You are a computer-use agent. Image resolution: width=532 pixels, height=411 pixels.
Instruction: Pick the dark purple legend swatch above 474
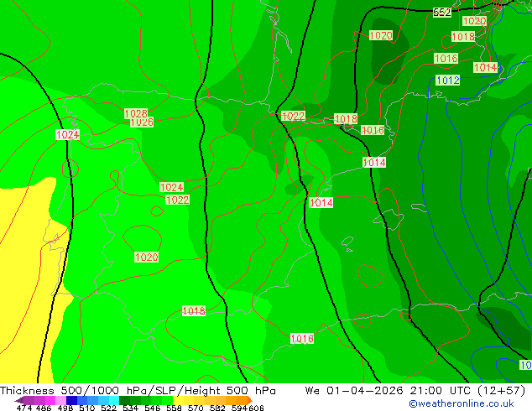(29, 400)
